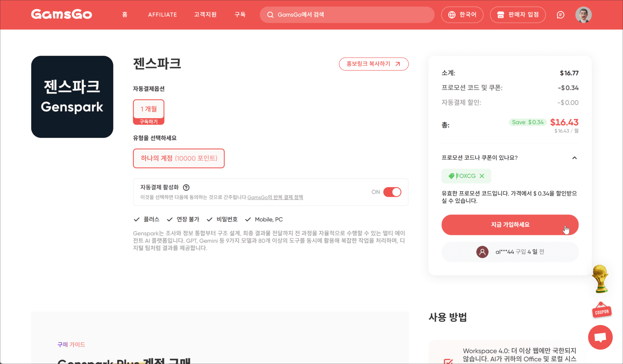Click the Genspark product logo image
Image resolution: width=623 pixels, height=364 pixels.
coord(72,97)
